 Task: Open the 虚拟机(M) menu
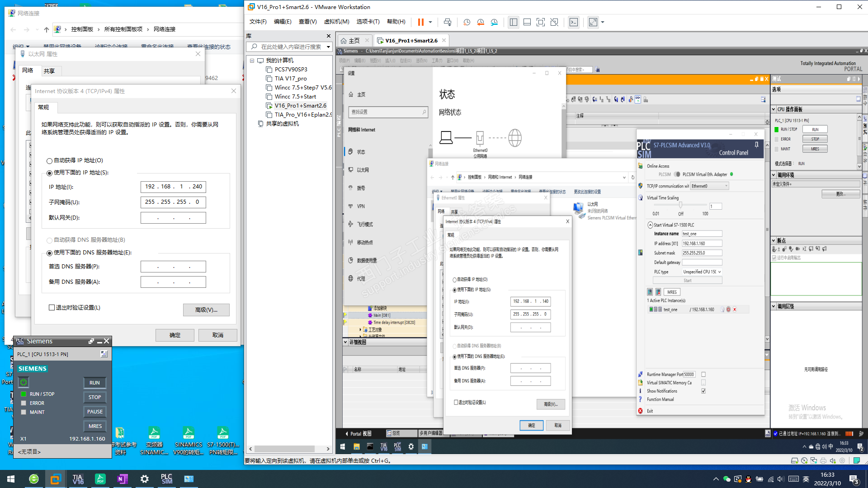[x=336, y=22]
